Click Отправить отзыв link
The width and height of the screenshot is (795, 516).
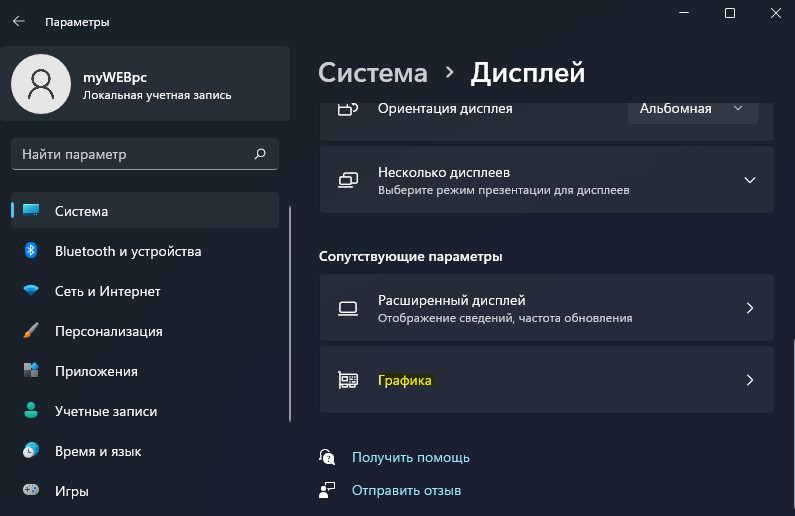pyautogui.click(x=407, y=490)
